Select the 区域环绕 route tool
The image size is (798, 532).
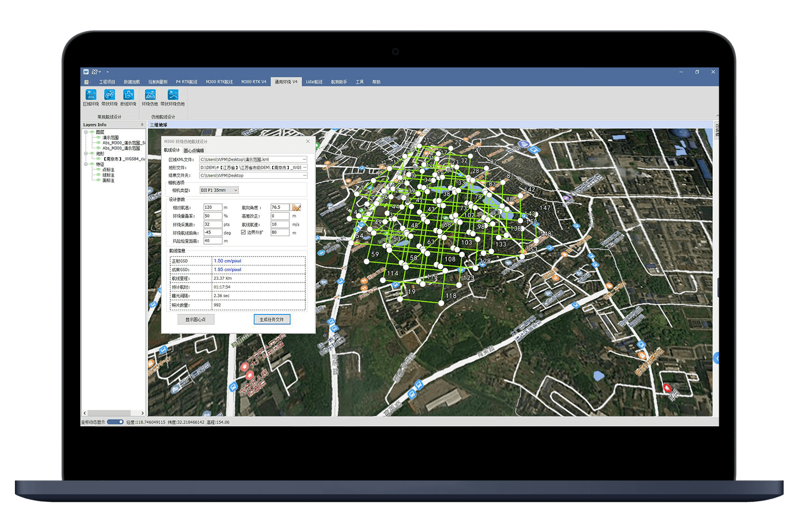[x=91, y=96]
